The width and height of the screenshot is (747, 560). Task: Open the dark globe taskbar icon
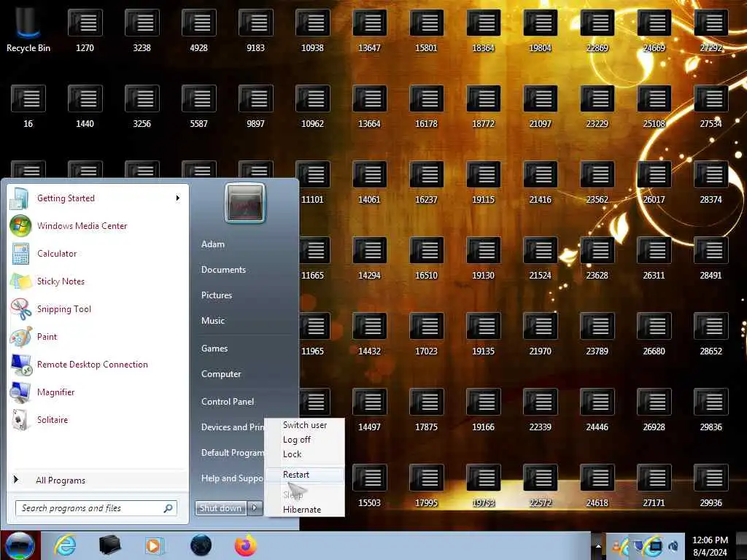pos(201,545)
